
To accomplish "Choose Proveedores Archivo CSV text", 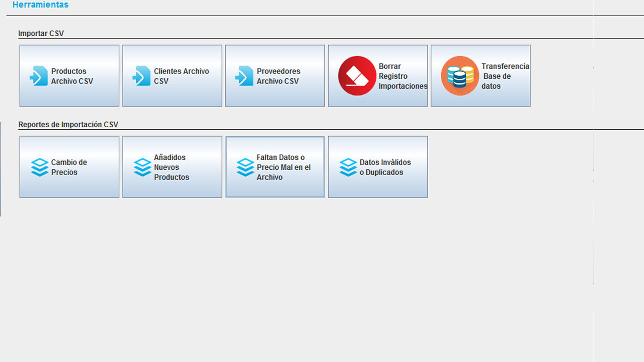I will [278, 76].
